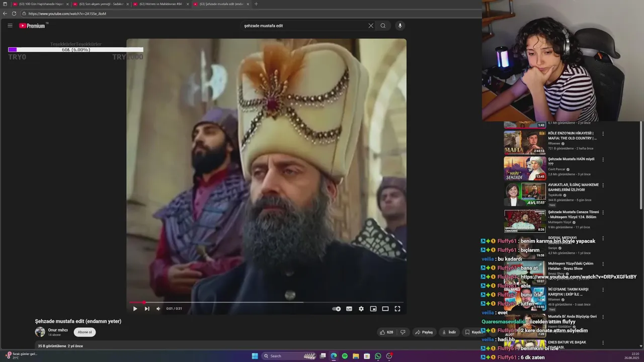644x362 pixels.
Task: Open options for Şehzade Mustafa HAİN miydi
Action: (x=603, y=159)
